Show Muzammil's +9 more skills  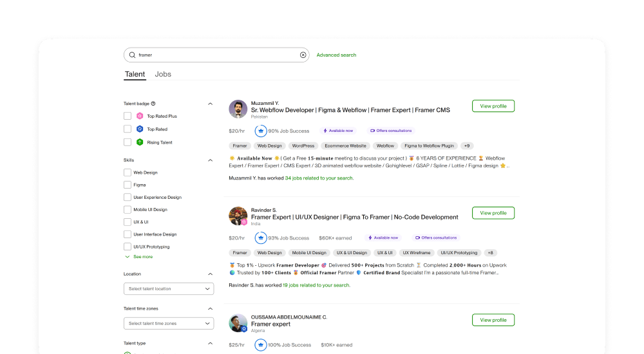tap(466, 146)
